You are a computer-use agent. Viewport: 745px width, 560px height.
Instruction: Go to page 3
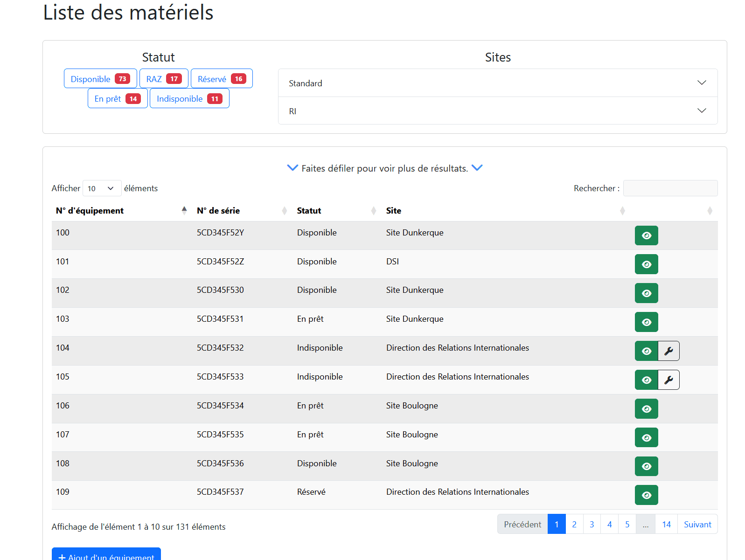[592, 524]
